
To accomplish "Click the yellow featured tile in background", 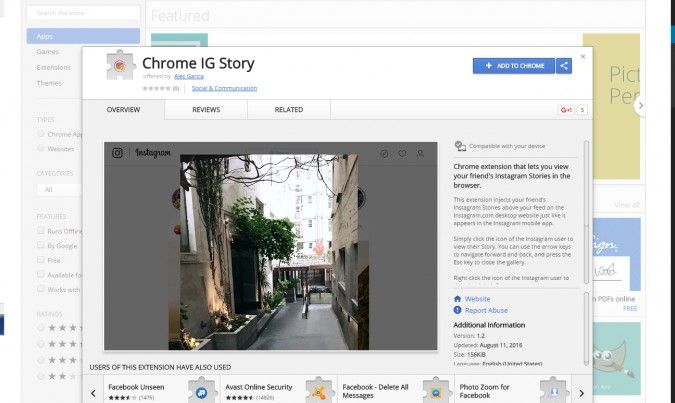I will [x=611, y=106].
